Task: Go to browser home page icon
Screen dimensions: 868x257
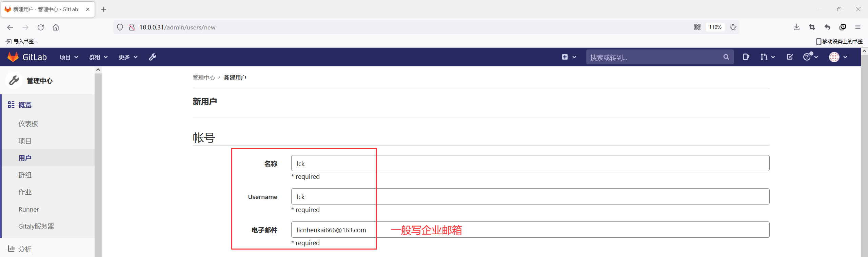Action: point(56,27)
